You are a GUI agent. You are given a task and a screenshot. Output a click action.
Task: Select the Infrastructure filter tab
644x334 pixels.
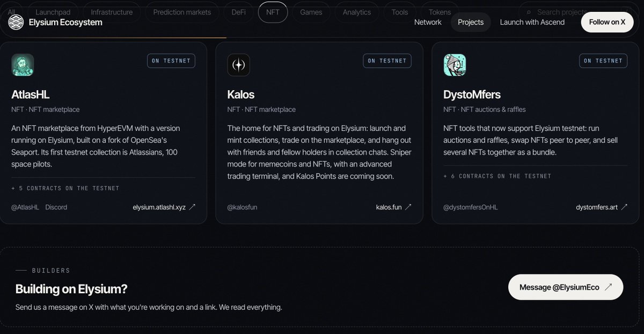pyautogui.click(x=112, y=12)
